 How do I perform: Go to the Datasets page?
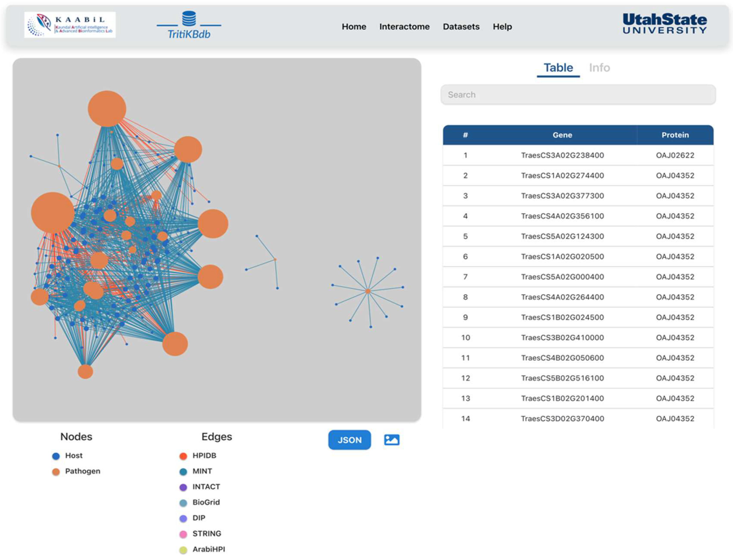(x=461, y=27)
